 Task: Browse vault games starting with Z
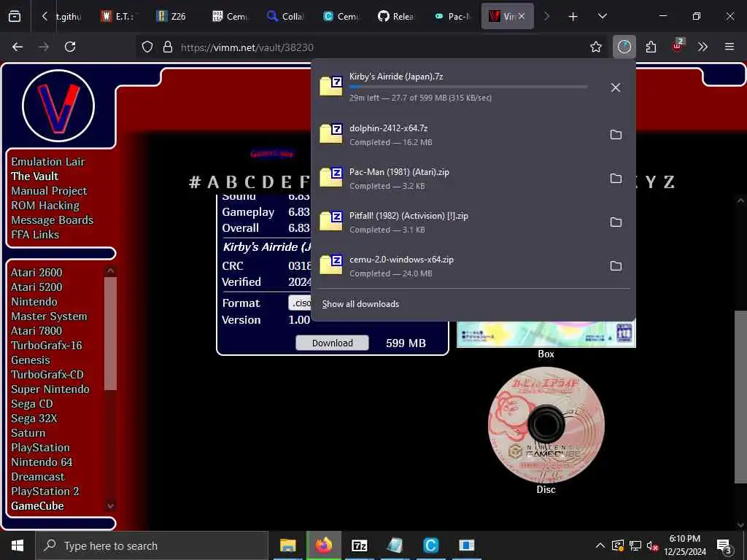(x=669, y=182)
